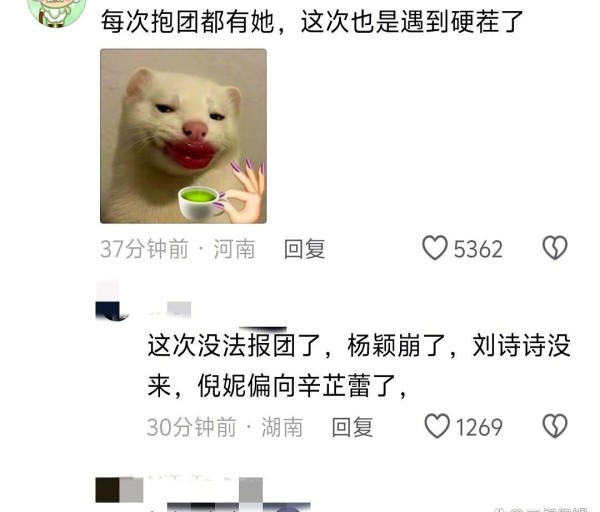The image size is (600, 512).
Task: Like the Henan comment with the heart icon
Action: [x=435, y=248]
